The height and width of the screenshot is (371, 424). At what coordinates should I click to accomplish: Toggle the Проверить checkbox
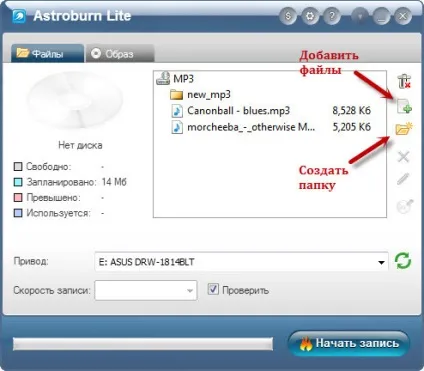click(x=213, y=289)
